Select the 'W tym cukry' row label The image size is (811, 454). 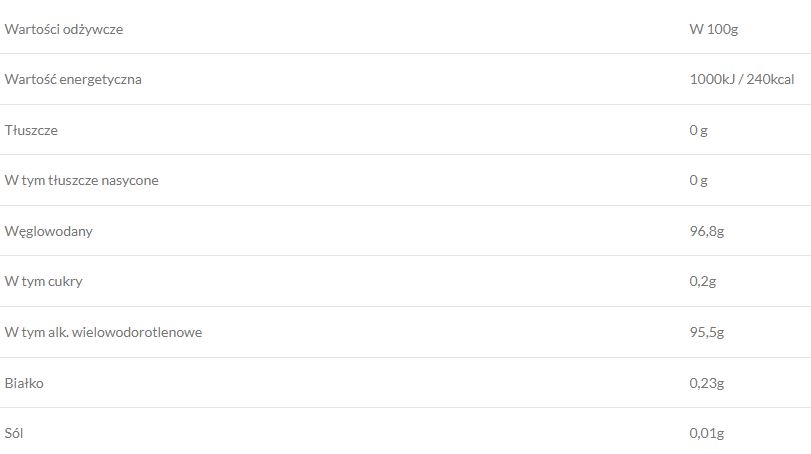tap(44, 281)
